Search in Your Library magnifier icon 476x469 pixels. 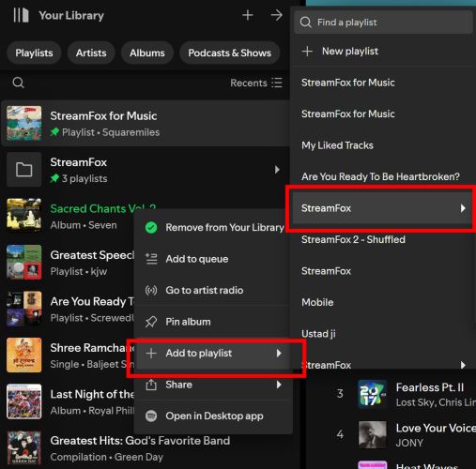pos(18,83)
